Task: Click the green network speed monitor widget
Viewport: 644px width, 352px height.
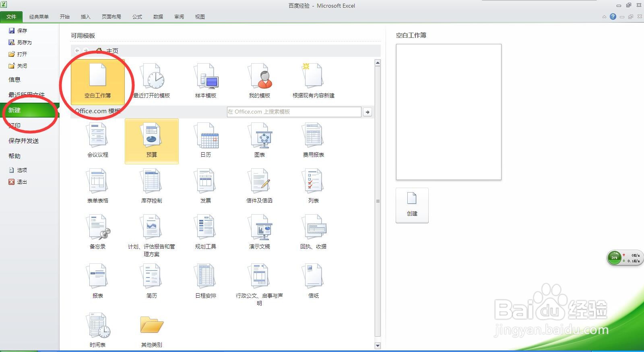Action: click(625, 258)
